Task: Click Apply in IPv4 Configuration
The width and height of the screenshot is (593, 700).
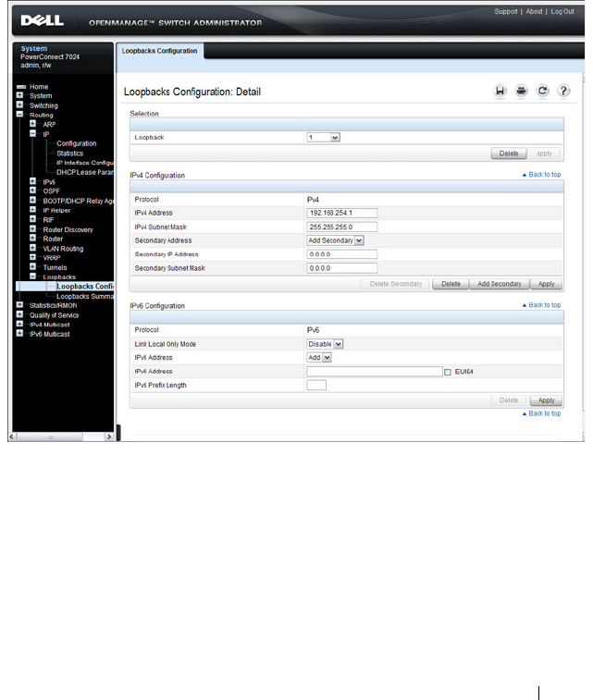Action: pyautogui.click(x=546, y=284)
